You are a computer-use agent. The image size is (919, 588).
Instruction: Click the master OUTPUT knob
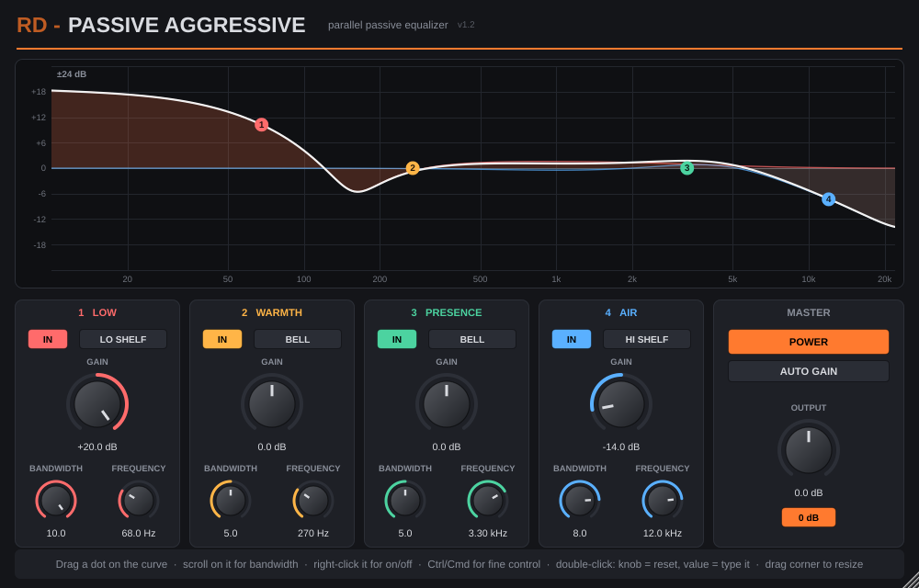[x=809, y=450]
